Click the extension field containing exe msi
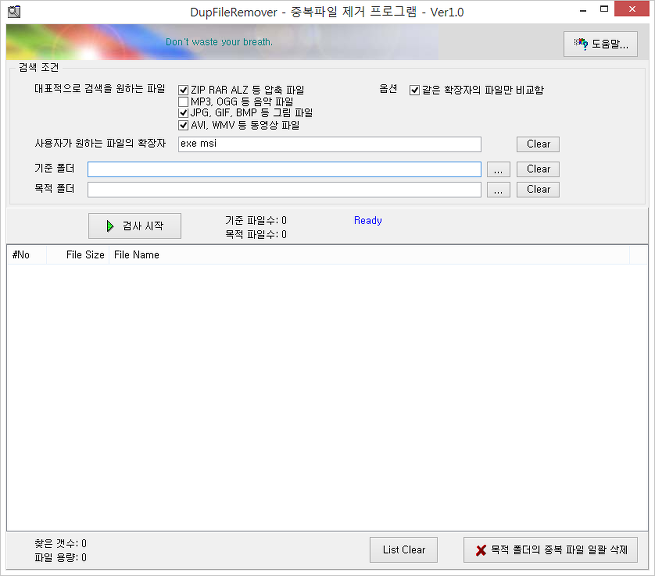The height and width of the screenshot is (576, 655). pos(330,144)
